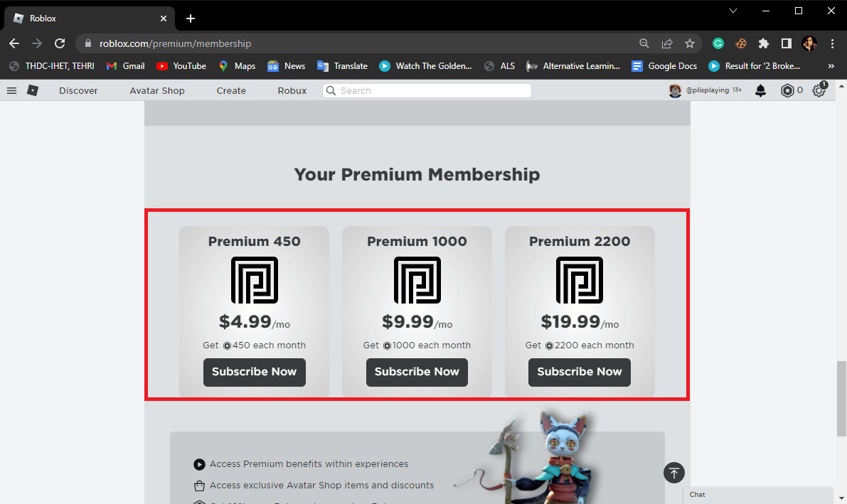Expand the hidden bookmarks overflow chevron
Image resolution: width=847 pixels, height=504 pixels.
point(831,66)
